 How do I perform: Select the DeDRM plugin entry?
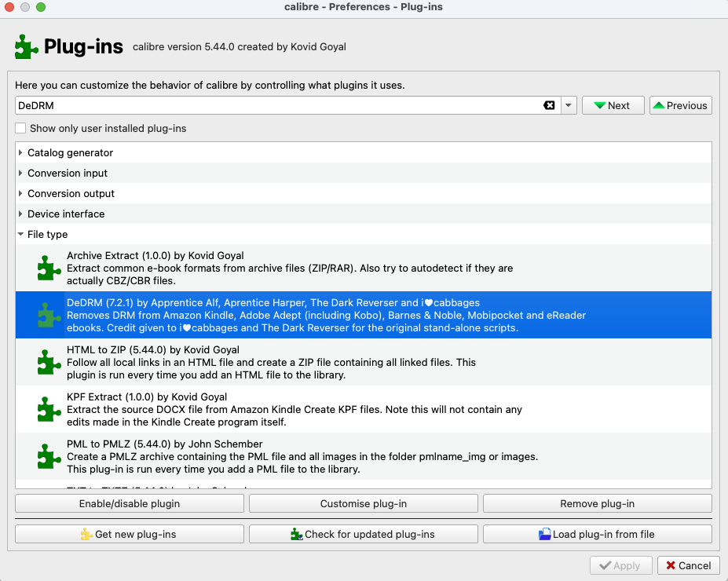tap(314, 315)
